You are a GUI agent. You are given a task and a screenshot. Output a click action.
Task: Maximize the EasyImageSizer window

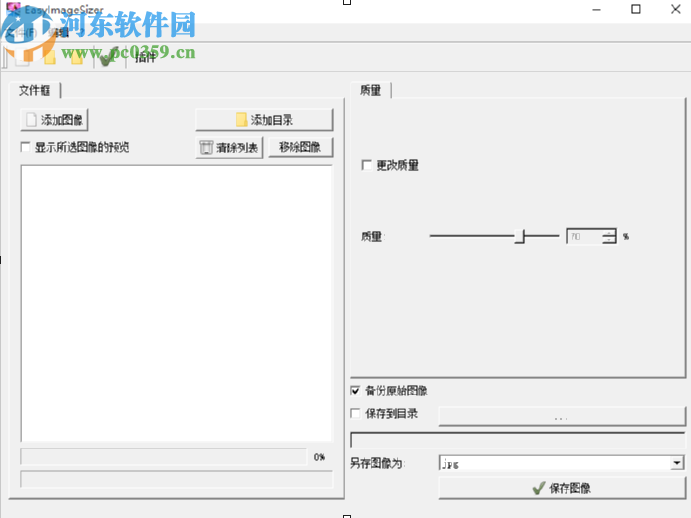point(635,9)
